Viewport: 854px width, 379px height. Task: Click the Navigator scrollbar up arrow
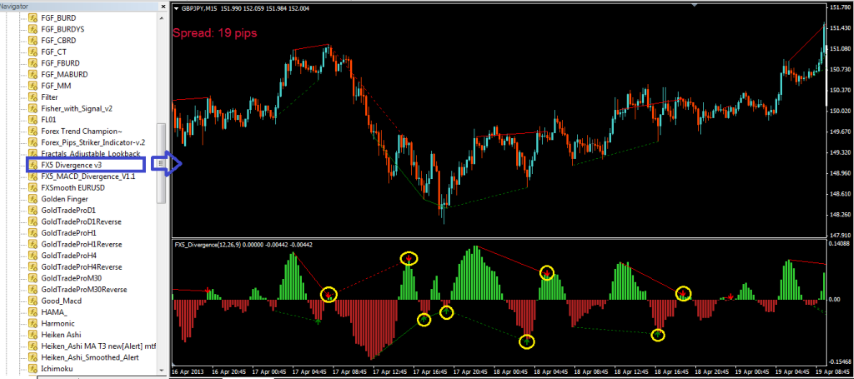click(162, 17)
